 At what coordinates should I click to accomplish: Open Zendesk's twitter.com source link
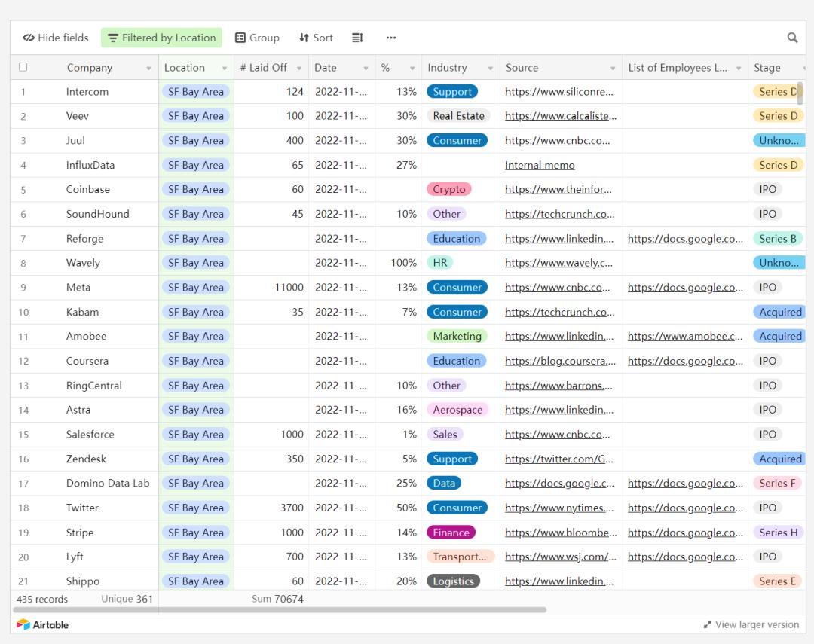tap(559, 459)
